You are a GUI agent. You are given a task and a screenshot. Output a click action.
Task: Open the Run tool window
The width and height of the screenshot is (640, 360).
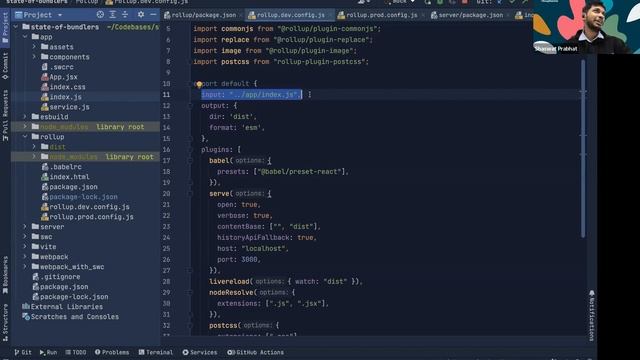point(48,352)
